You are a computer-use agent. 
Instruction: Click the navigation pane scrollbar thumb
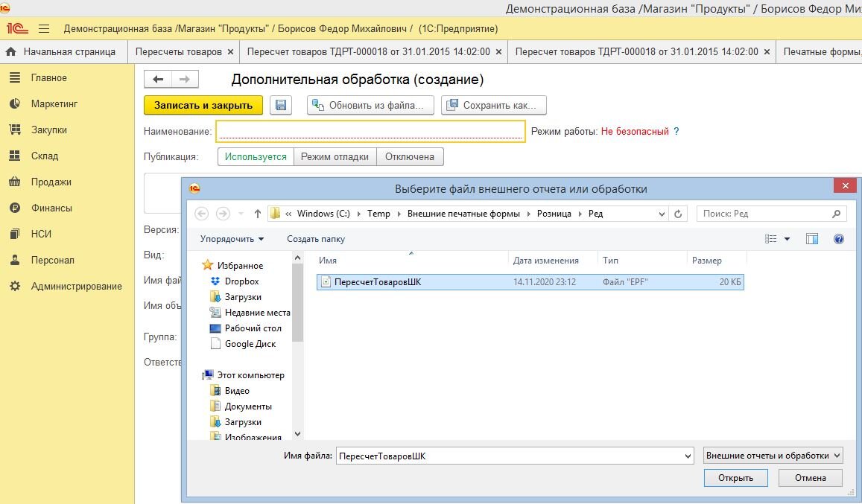tap(297, 303)
